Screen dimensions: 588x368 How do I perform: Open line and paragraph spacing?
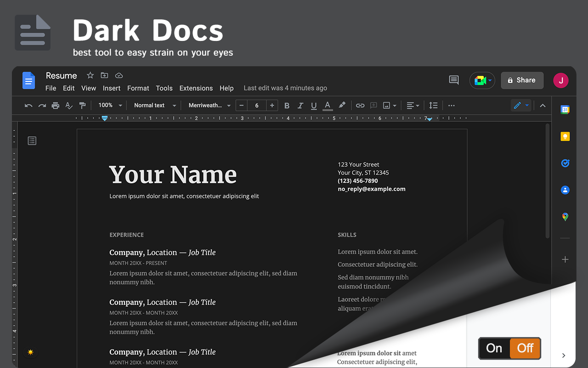point(433,105)
